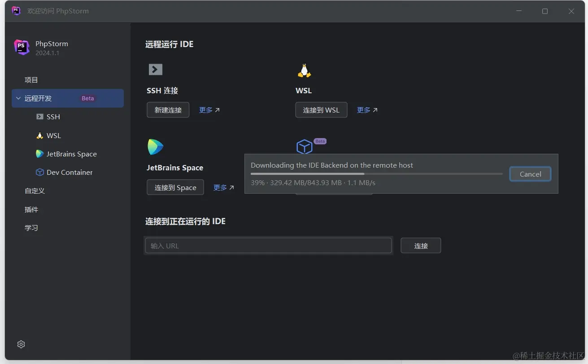
Task: Click the PhpStorm logo in sidebar header
Action: 21,47
